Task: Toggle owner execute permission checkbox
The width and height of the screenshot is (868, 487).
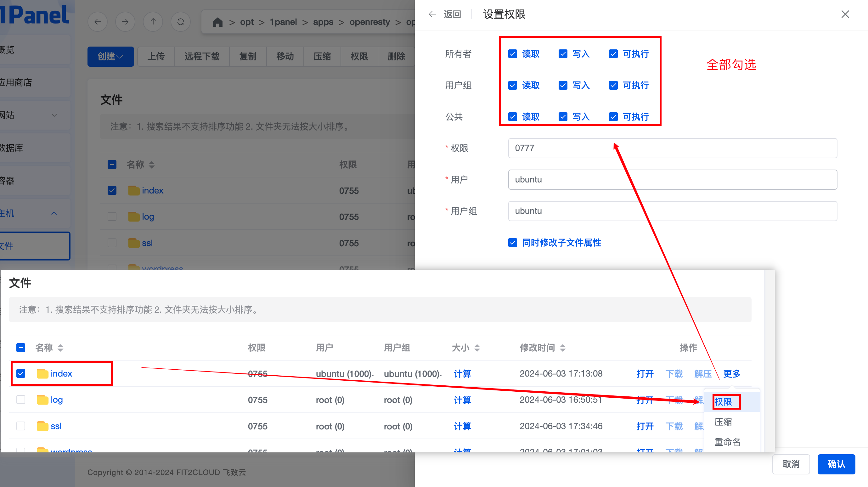Action: coord(613,54)
